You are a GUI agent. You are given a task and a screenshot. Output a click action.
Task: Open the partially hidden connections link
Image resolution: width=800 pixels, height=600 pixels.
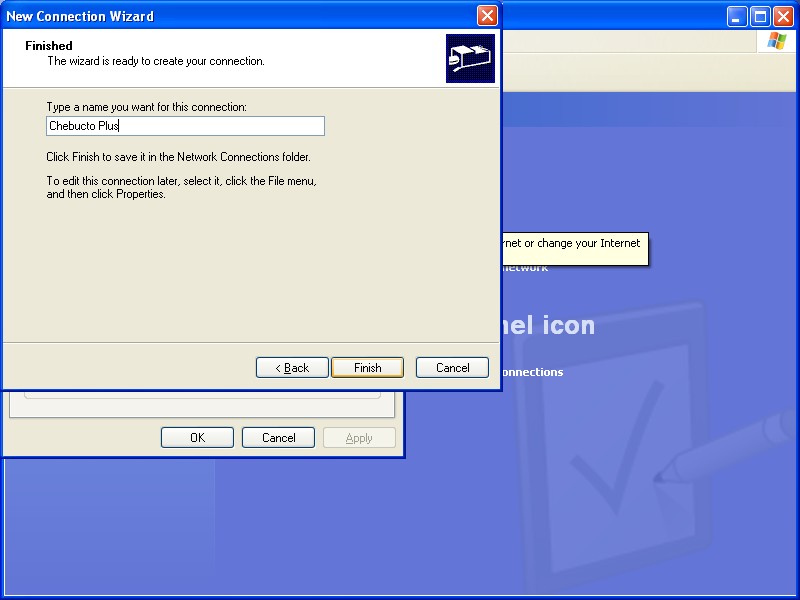tap(532, 372)
